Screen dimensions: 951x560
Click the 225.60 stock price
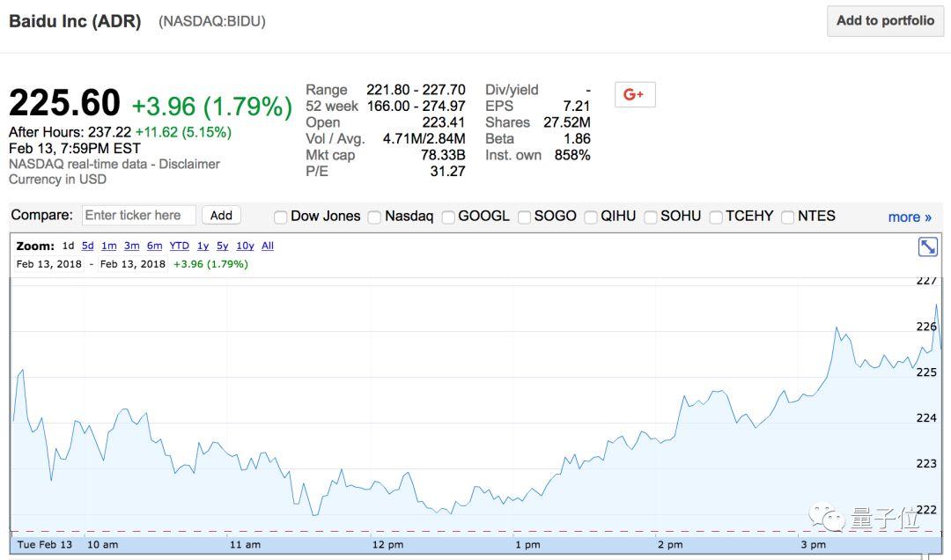click(x=64, y=102)
